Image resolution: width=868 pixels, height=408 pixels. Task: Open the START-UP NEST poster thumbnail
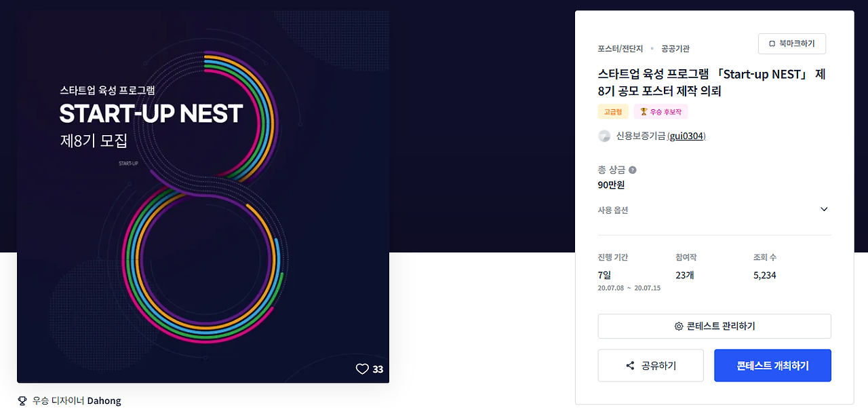(x=203, y=197)
